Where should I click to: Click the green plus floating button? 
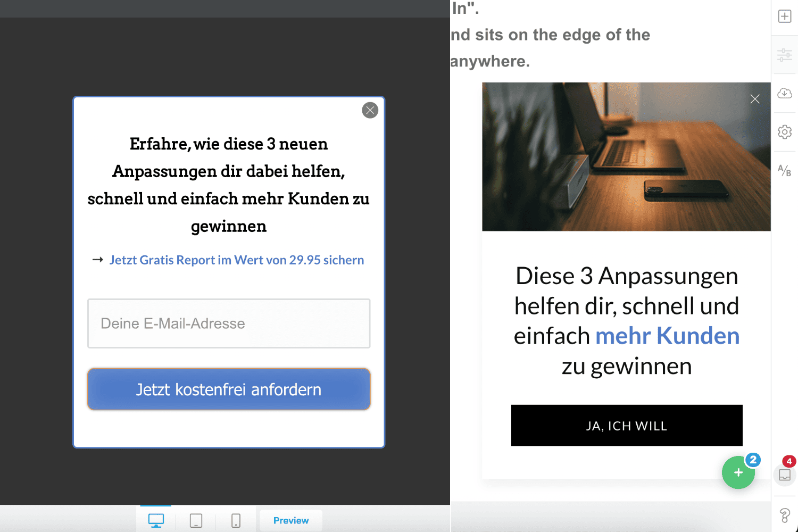738,472
